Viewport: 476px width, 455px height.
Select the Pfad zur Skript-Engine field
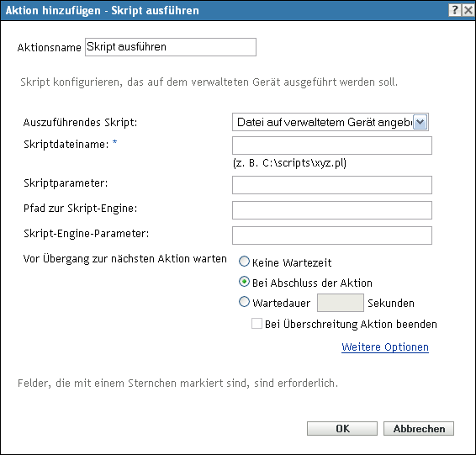tap(332, 210)
